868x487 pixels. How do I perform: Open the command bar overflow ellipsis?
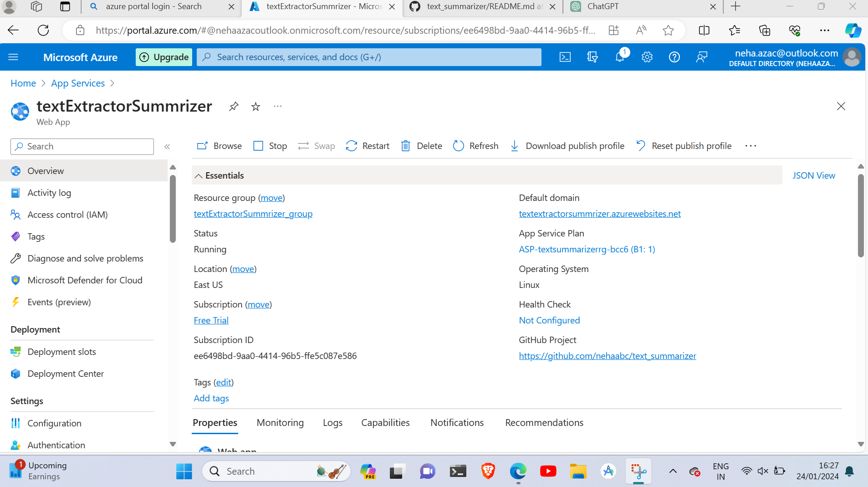click(751, 146)
